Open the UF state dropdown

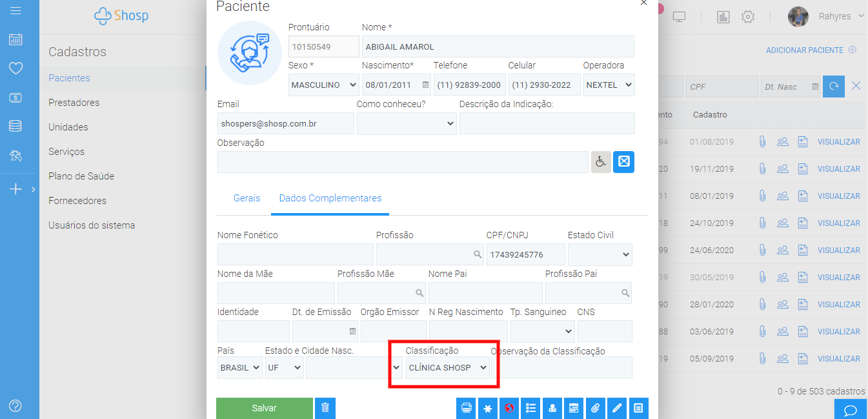click(284, 367)
